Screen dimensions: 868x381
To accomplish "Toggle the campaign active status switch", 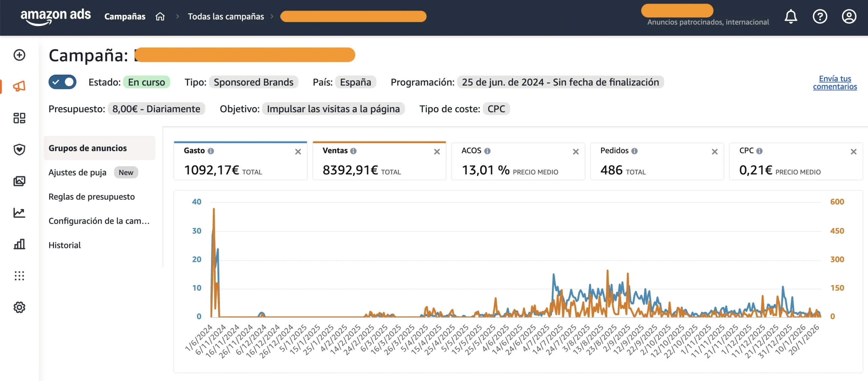I will (x=62, y=82).
